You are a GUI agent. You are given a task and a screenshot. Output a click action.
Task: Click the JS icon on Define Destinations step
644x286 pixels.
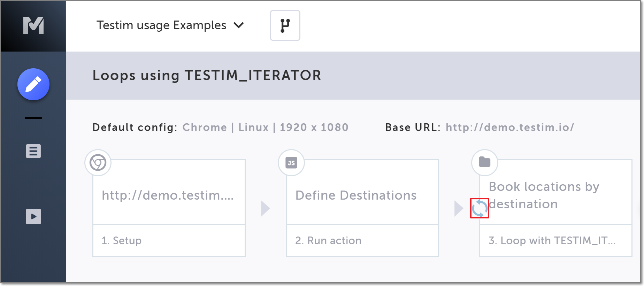pyautogui.click(x=291, y=163)
